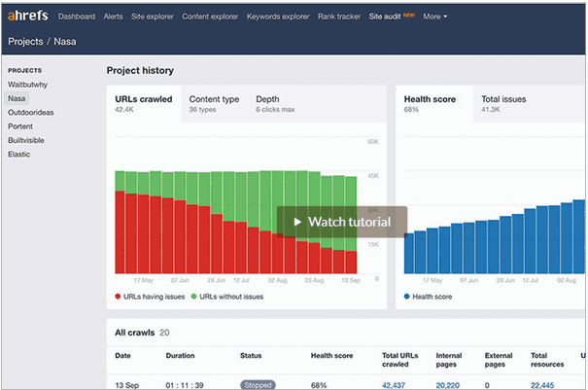Click the Nasa breadcrumb
The image size is (588, 390).
(65, 41)
